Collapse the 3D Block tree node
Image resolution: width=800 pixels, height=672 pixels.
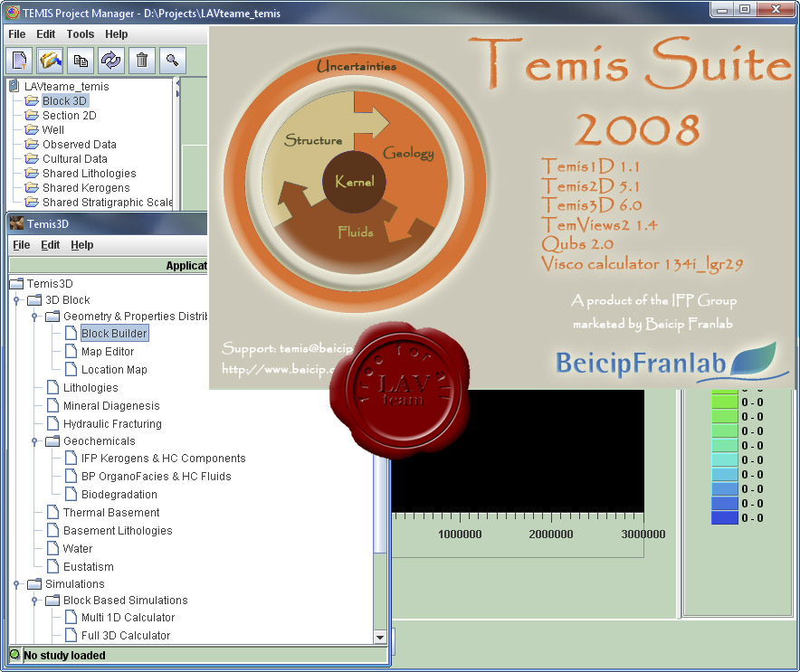coord(16,300)
